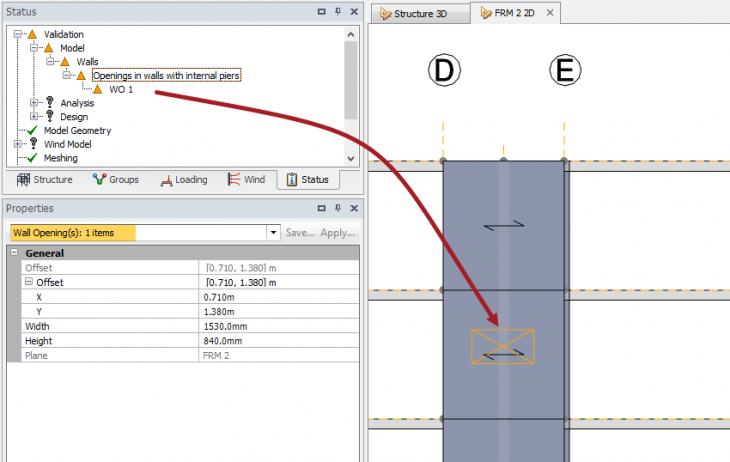
Task: Collapse the Validation tree node
Action: 19,34
